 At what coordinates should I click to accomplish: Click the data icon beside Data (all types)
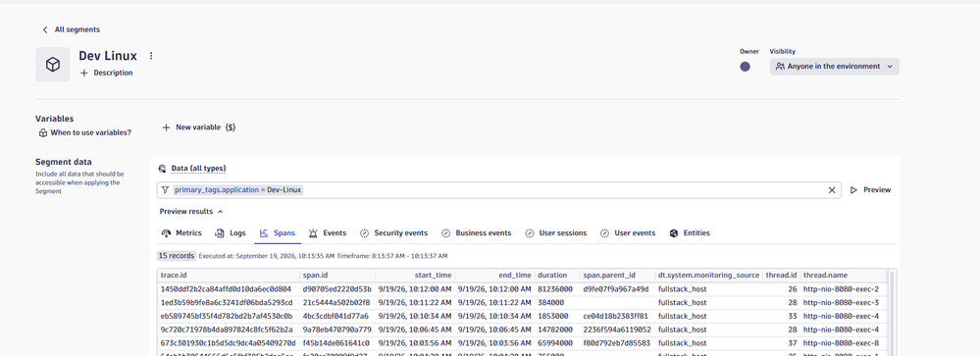pyautogui.click(x=162, y=168)
